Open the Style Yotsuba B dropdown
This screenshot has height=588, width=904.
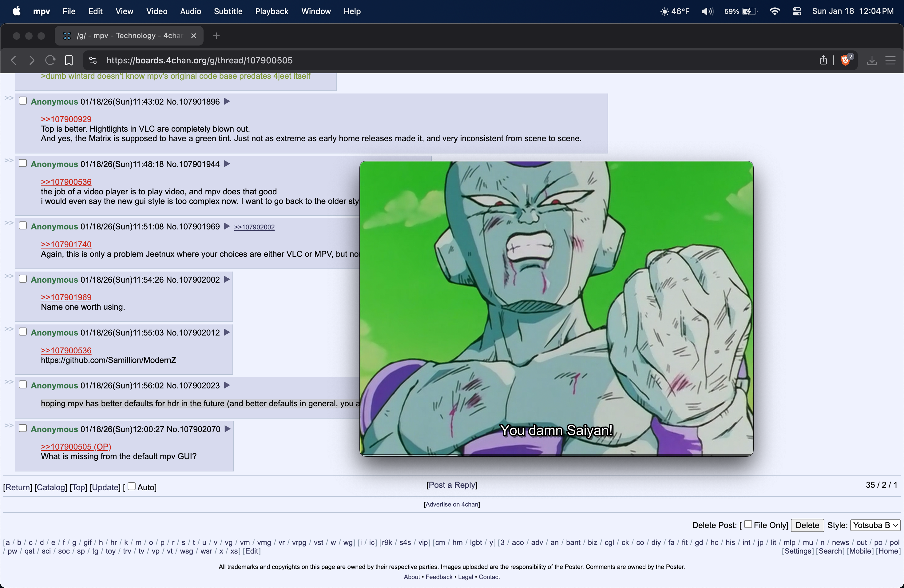pyautogui.click(x=875, y=525)
